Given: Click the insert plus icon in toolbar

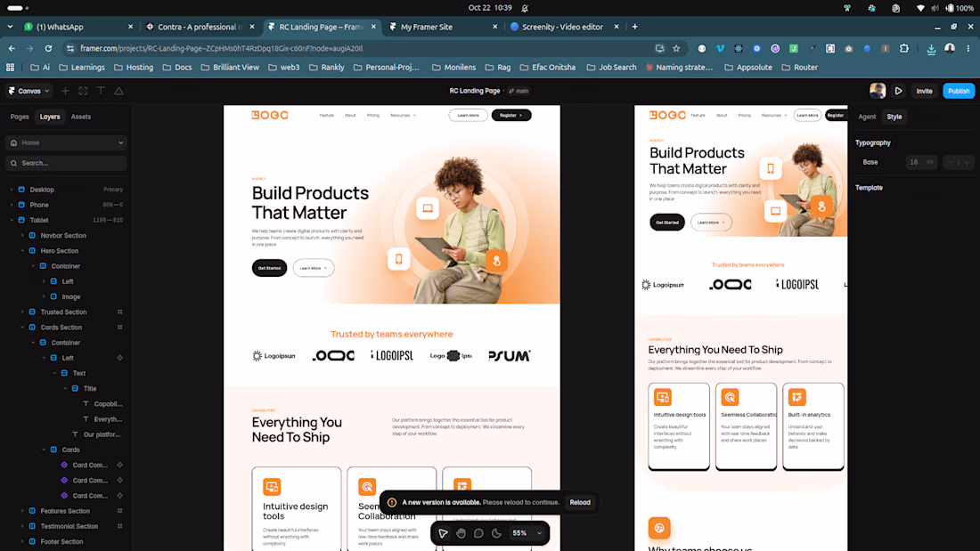Looking at the screenshot, I should tap(65, 91).
